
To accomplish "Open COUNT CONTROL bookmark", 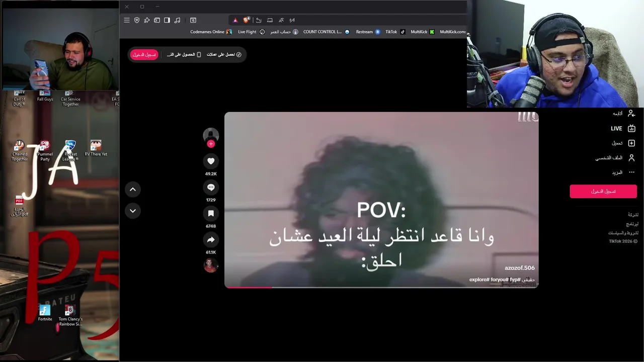I will tap(326, 32).
